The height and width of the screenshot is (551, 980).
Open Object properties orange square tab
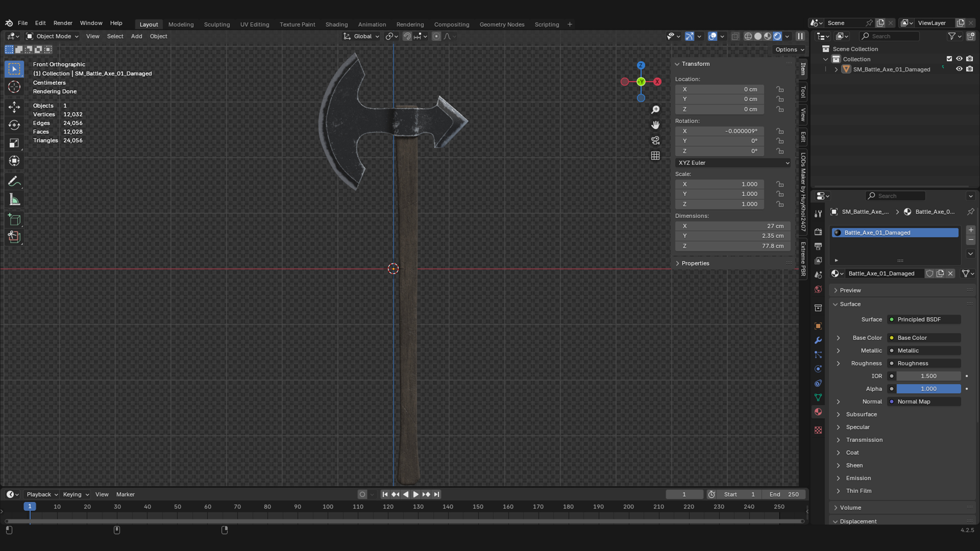pyautogui.click(x=818, y=326)
